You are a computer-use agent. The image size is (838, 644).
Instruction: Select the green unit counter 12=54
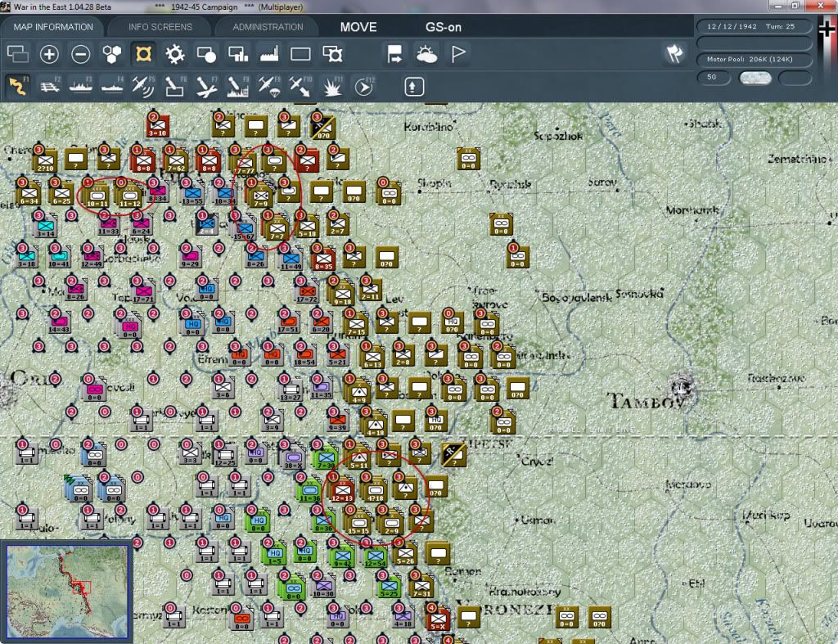[375, 556]
